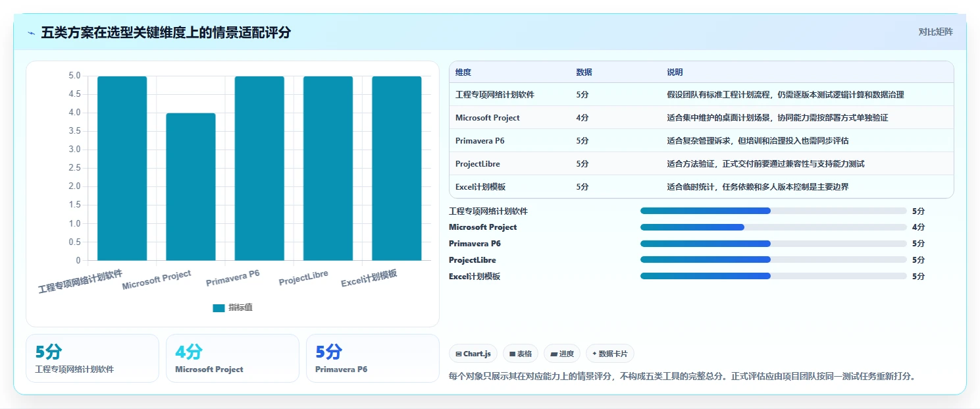Open the 5分 Primavera P6 data card
The width and height of the screenshot is (980, 409).
373,358
